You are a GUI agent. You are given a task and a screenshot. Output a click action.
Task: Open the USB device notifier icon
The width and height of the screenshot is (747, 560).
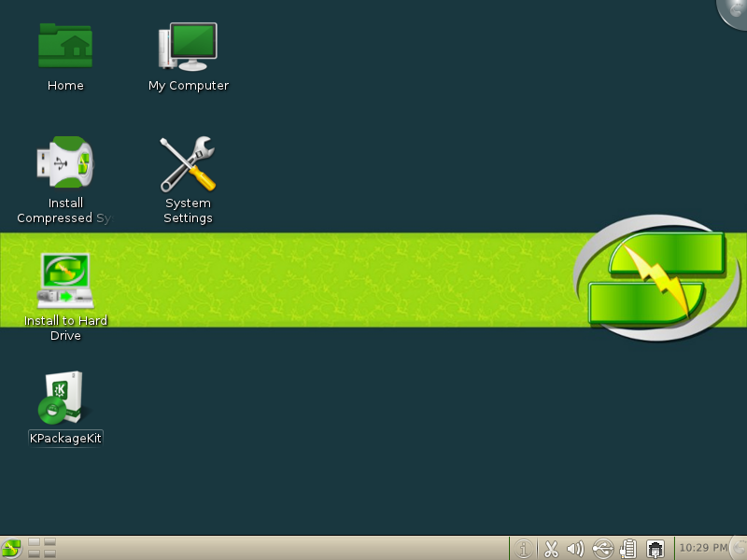point(602,549)
